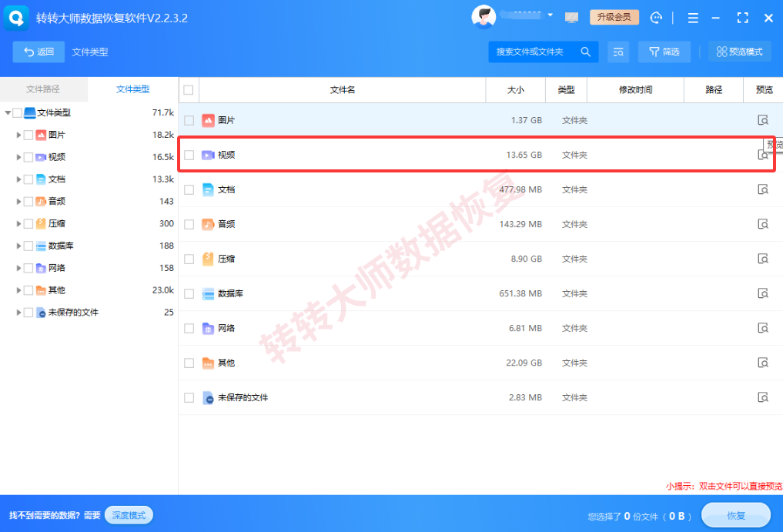Open the account name dropdown arrow
This screenshot has height=532, width=783.
[550, 15]
